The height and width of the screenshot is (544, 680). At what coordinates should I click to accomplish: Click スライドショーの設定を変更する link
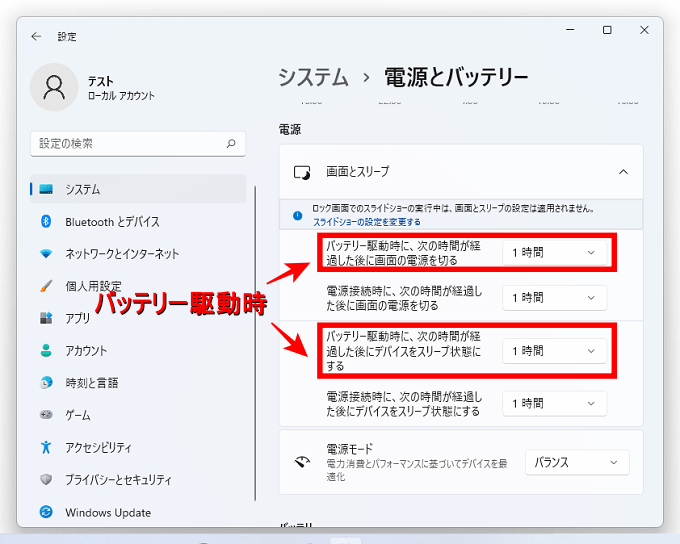[x=367, y=222]
